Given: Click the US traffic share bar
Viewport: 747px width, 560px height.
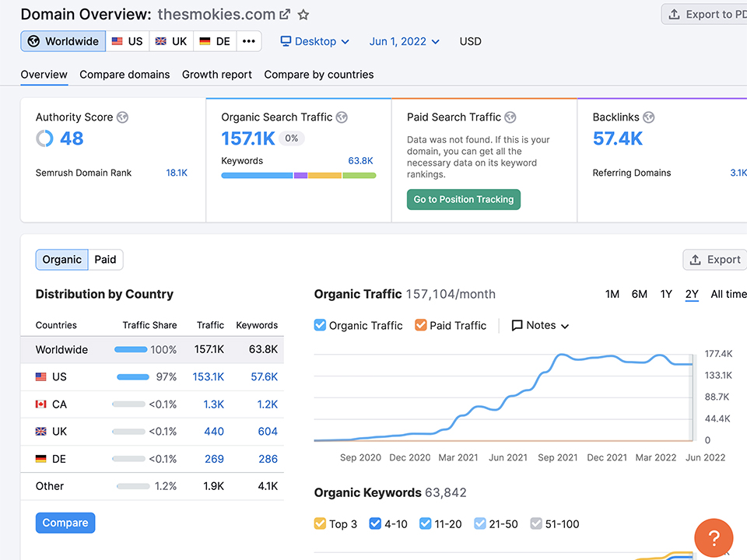Looking at the screenshot, I should point(133,377).
